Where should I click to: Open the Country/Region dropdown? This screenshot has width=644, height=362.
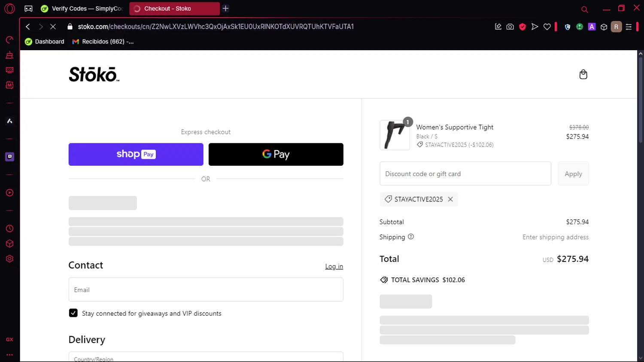(206, 357)
